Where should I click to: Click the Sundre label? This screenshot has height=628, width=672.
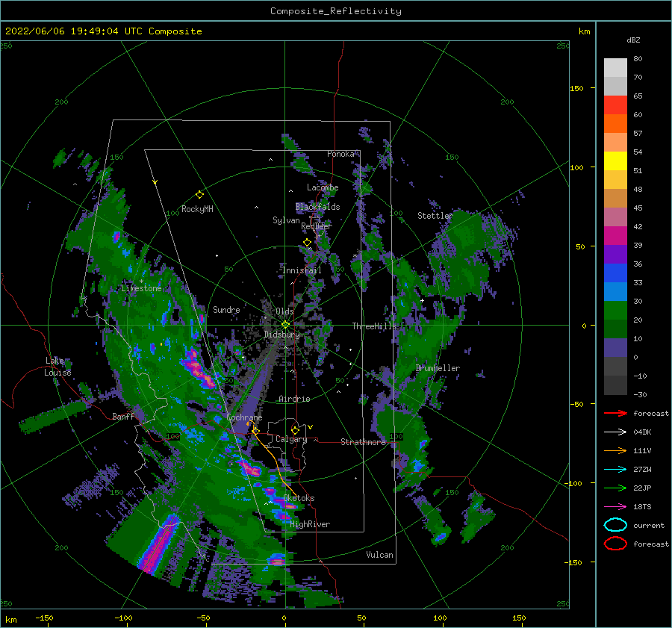coord(226,309)
